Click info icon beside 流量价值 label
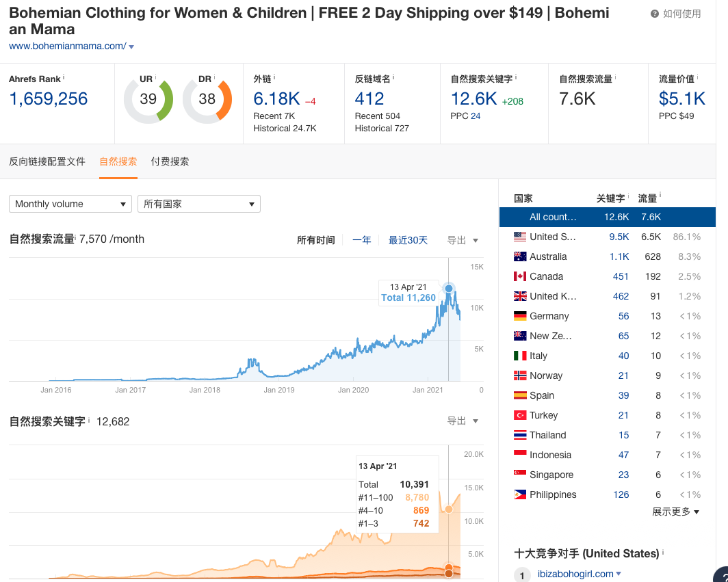This screenshot has width=728, height=582. coord(697,77)
